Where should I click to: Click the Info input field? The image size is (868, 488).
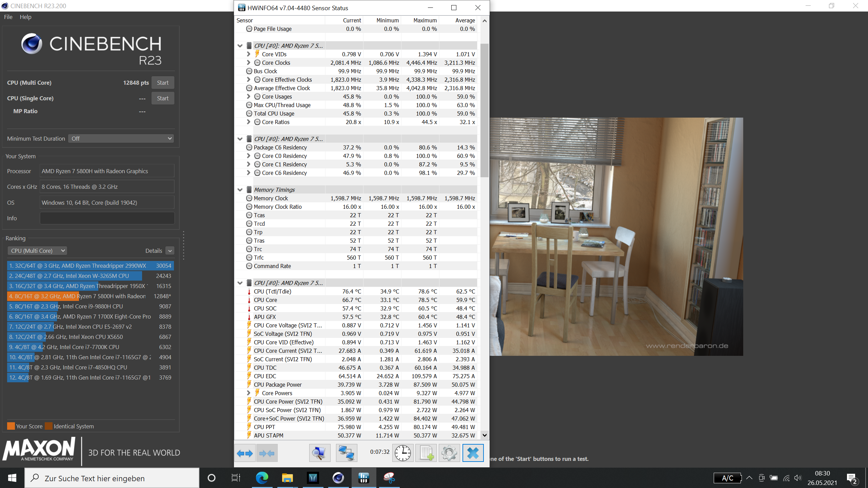click(x=107, y=218)
